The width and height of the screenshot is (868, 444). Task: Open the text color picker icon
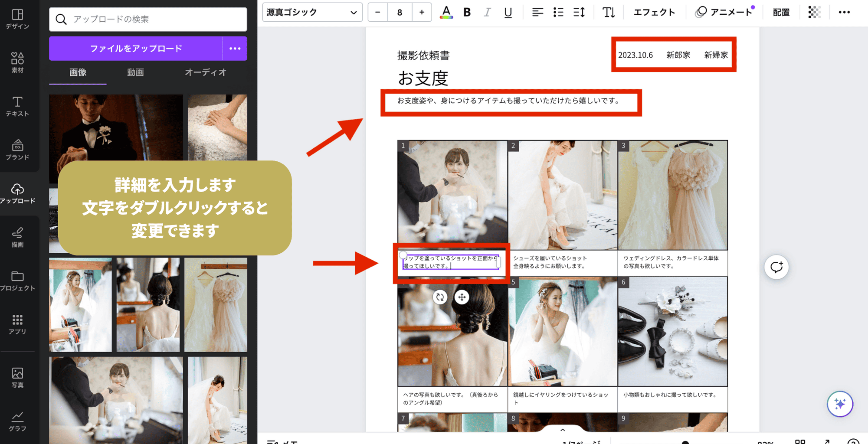[x=446, y=12]
